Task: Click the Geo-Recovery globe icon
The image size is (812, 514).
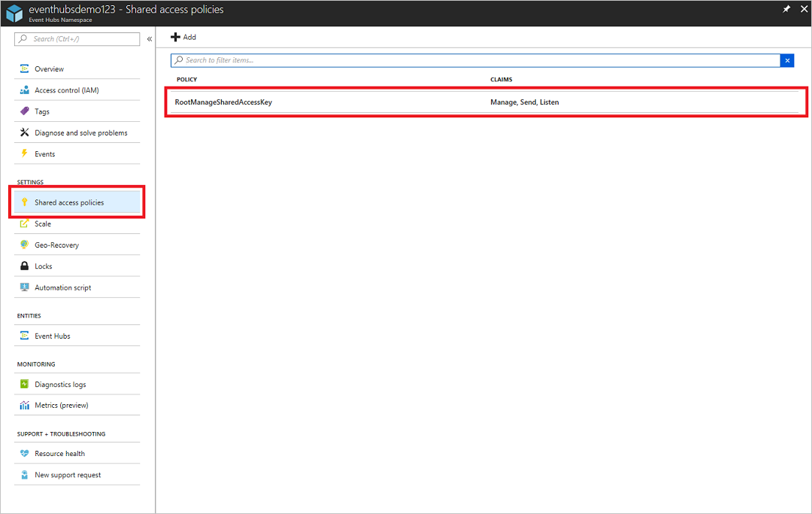Action: point(24,245)
